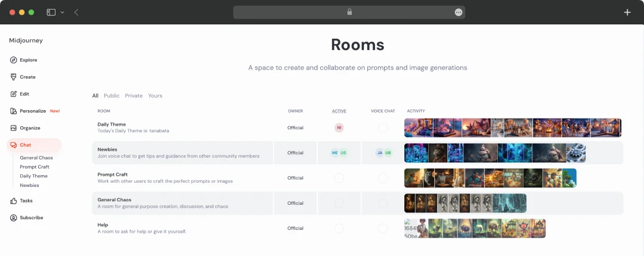
Task: Open the Daily Theme room title
Action: [x=112, y=124]
